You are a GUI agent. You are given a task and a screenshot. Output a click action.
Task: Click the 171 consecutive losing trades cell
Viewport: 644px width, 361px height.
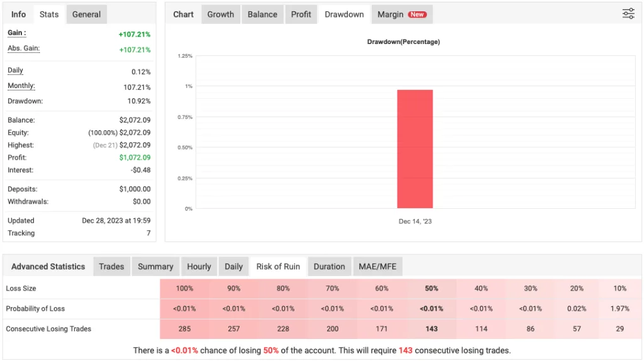tap(382, 329)
